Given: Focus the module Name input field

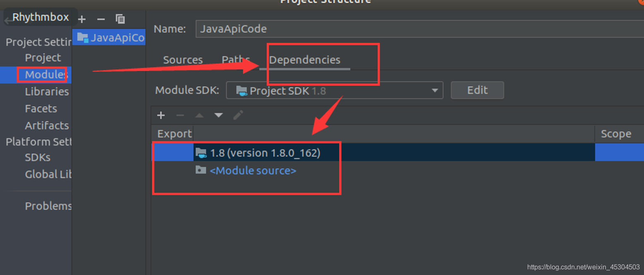Looking at the screenshot, I should click(x=420, y=29).
